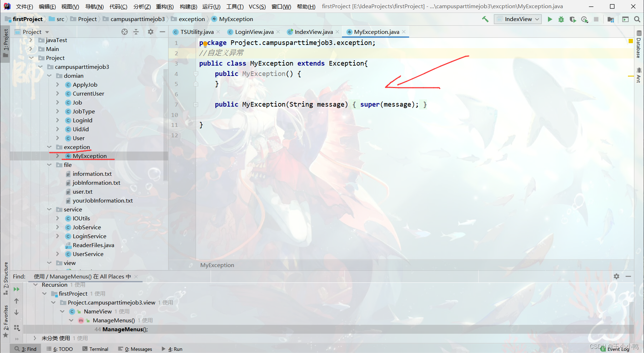Switch to LoginView.java tab
This screenshot has width=644, height=353.
[254, 32]
